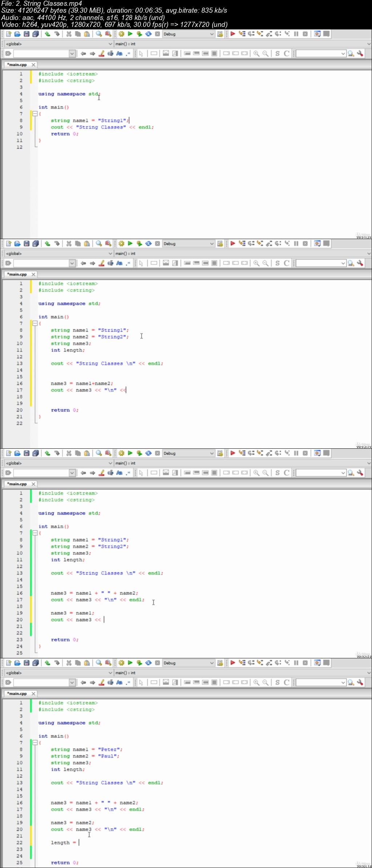Collapse main() fold marker in frame with name1+name2 line
This screenshot has width=372, height=868.
[35, 323]
